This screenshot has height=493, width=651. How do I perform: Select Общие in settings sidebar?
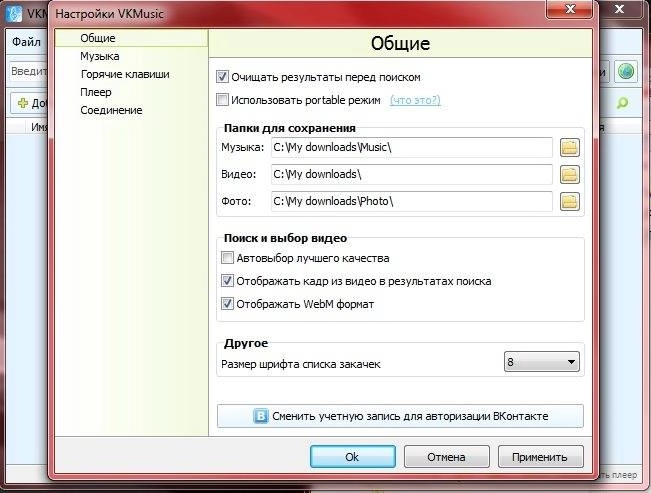tap(131, 38)
